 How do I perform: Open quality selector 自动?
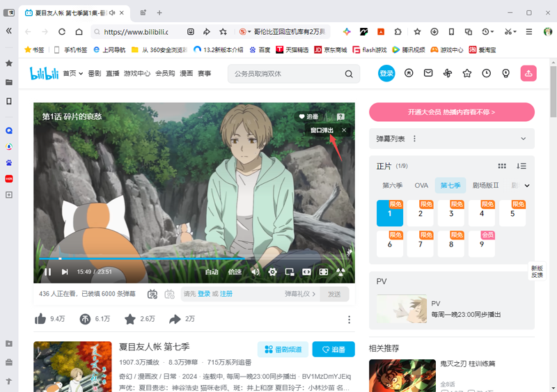point(212,272)
